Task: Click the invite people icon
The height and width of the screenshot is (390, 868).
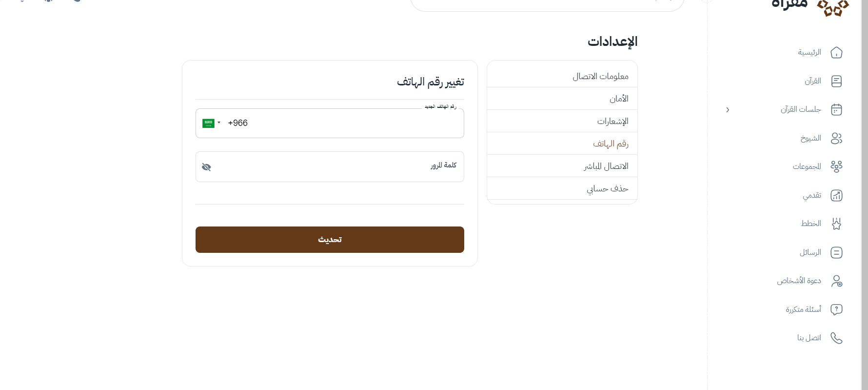Action: pos(836,281)
